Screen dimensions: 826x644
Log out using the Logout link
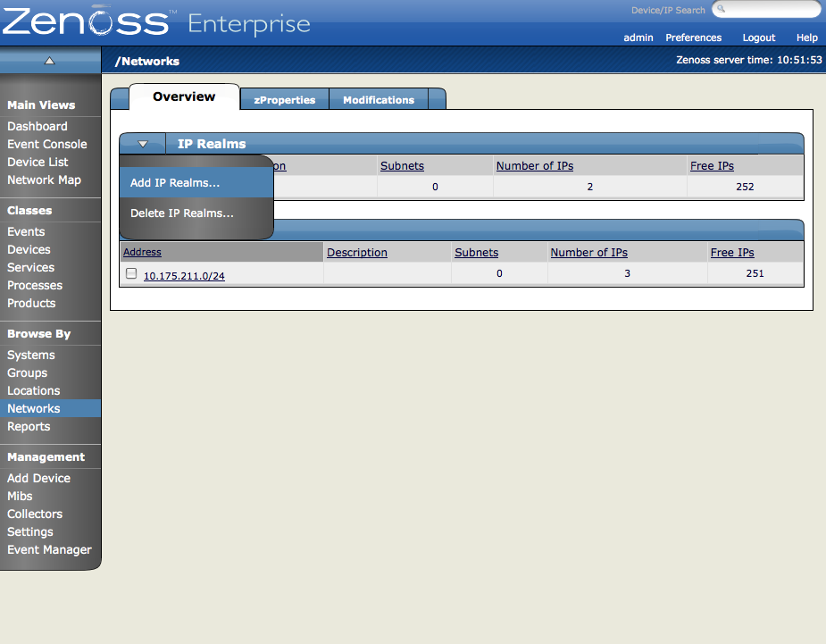pyautogui.click(x=758, y=38)
